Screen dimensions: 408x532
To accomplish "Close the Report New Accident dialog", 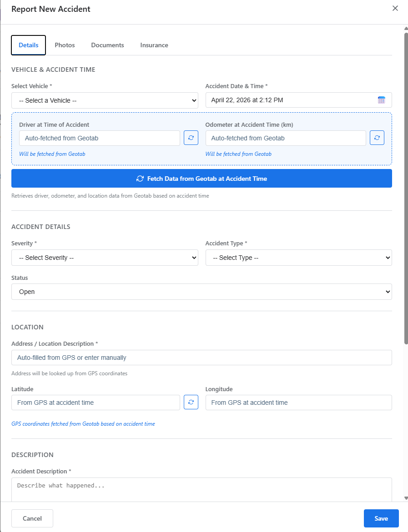I will [395, 8].
